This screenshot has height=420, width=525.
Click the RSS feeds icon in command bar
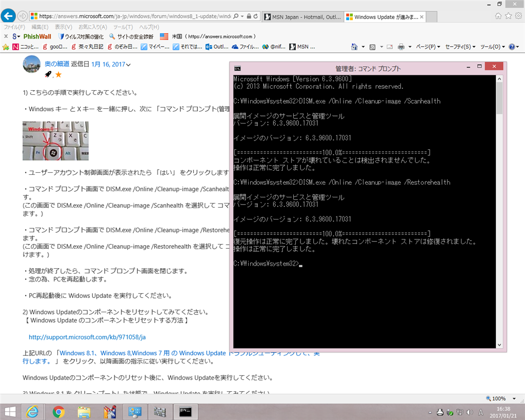pos(372,47)
